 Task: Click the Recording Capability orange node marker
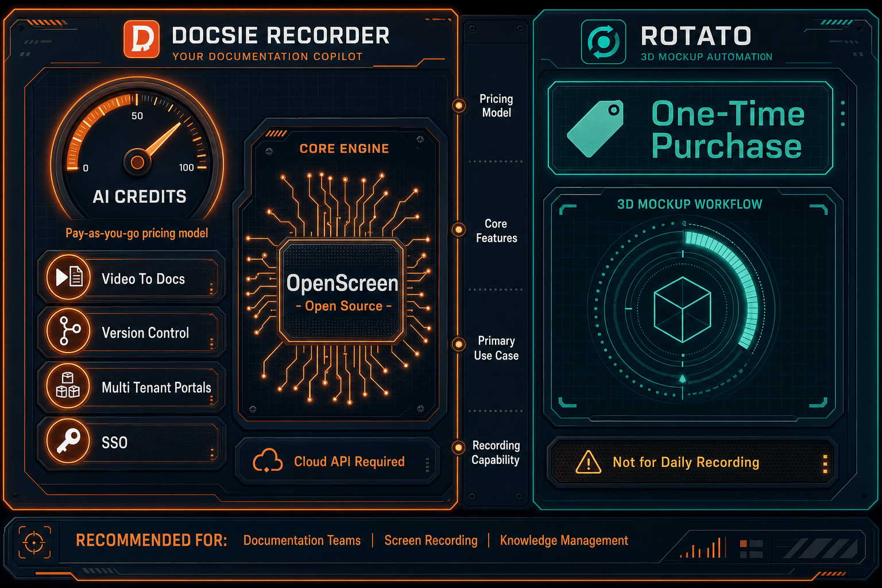point(459,447)
